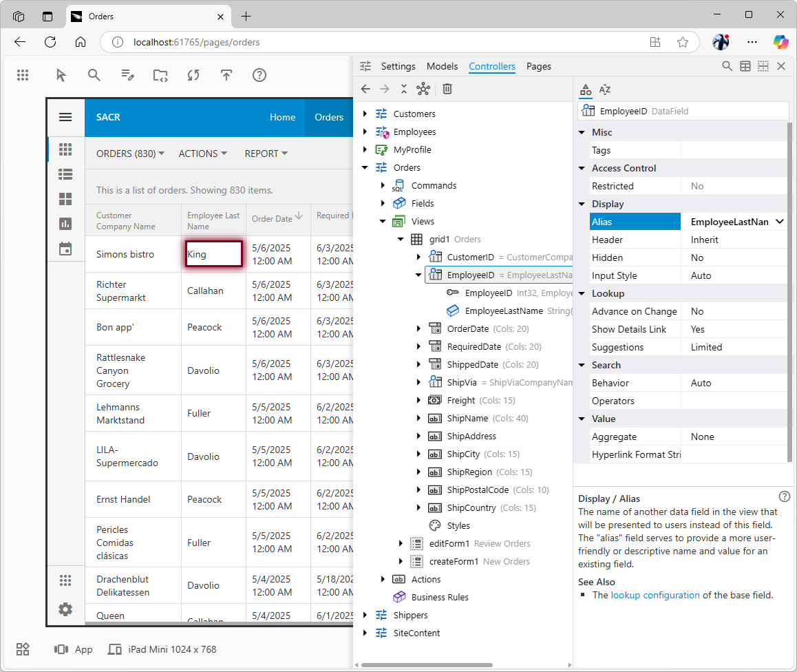
Task: Switch to chart view icon in sidebar
Action: pos(65,224)
